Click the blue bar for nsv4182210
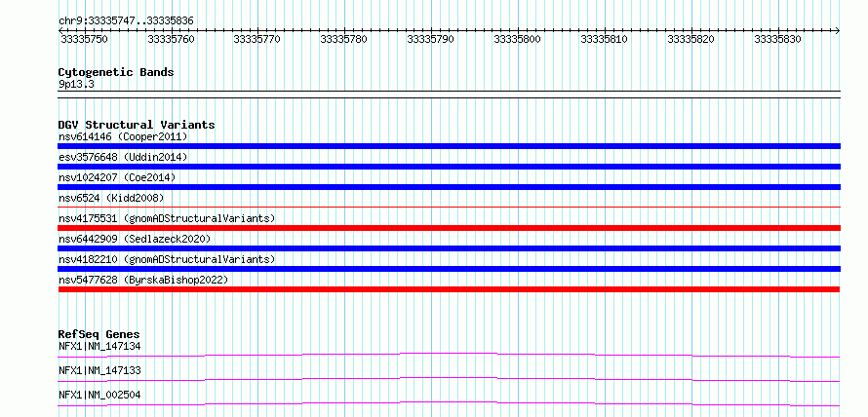 (449, 269)
